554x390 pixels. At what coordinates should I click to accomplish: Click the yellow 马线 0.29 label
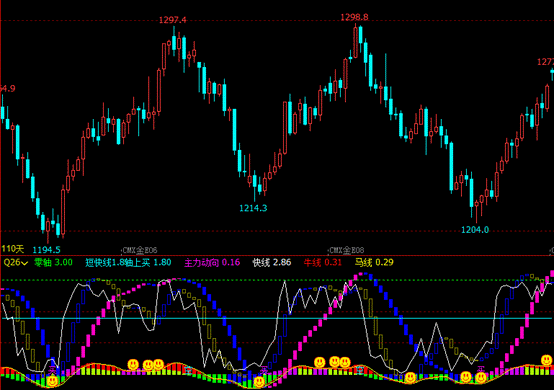[374, 262]
